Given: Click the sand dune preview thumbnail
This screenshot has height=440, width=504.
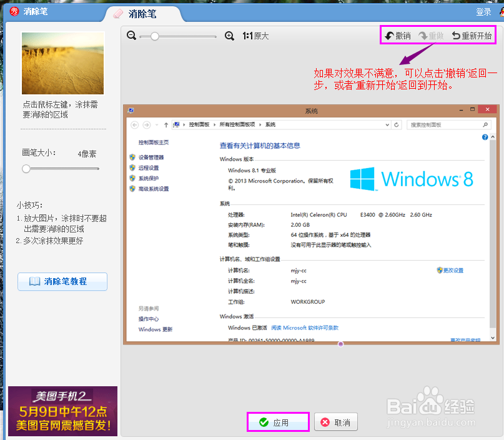Looking at the screenshot, I should [62, 63].
